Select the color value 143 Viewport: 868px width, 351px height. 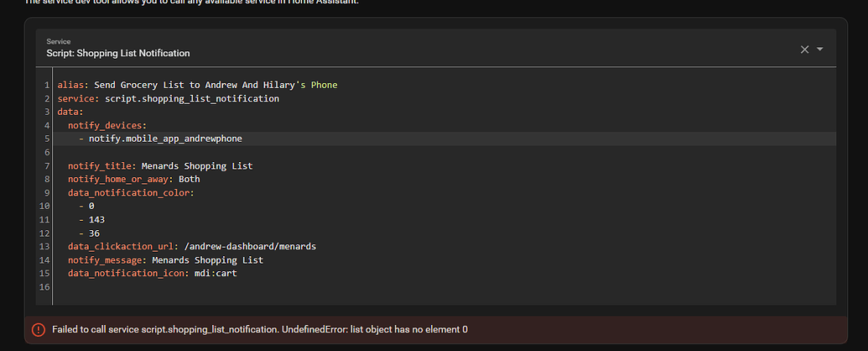tap(97, 219)
